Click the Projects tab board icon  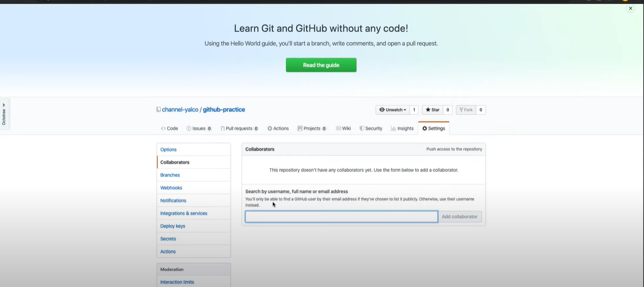coord(300,128)
